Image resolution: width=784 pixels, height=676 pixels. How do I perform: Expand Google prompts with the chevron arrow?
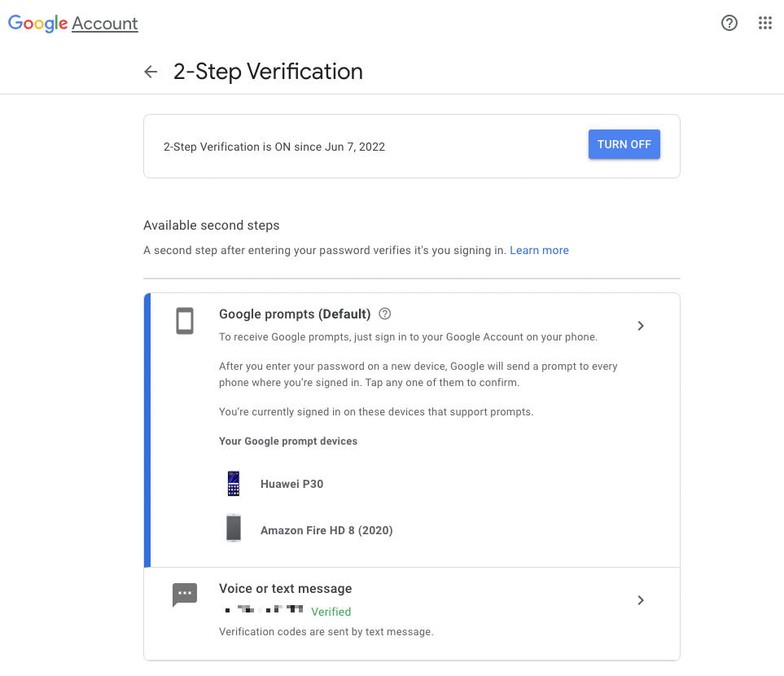point(641,326)
